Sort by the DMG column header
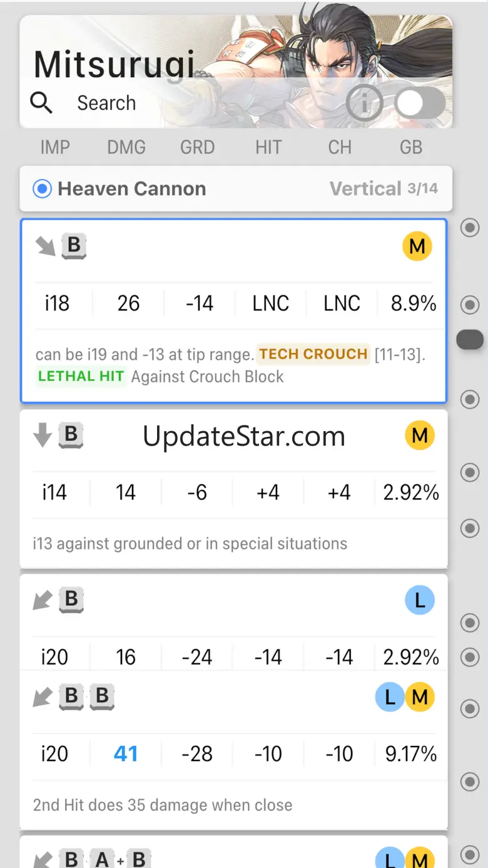The height and width of the screenshot is (868, 488). (126, 148)
